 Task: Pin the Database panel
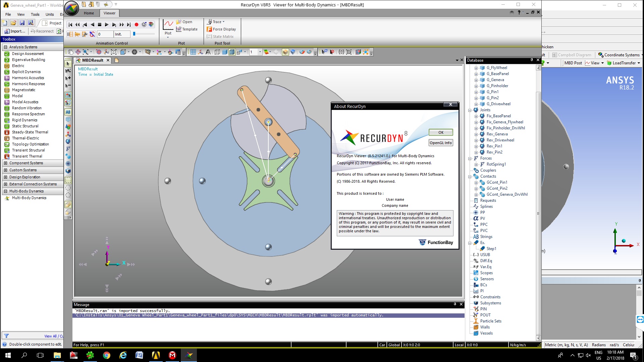(x=532, y=60)
